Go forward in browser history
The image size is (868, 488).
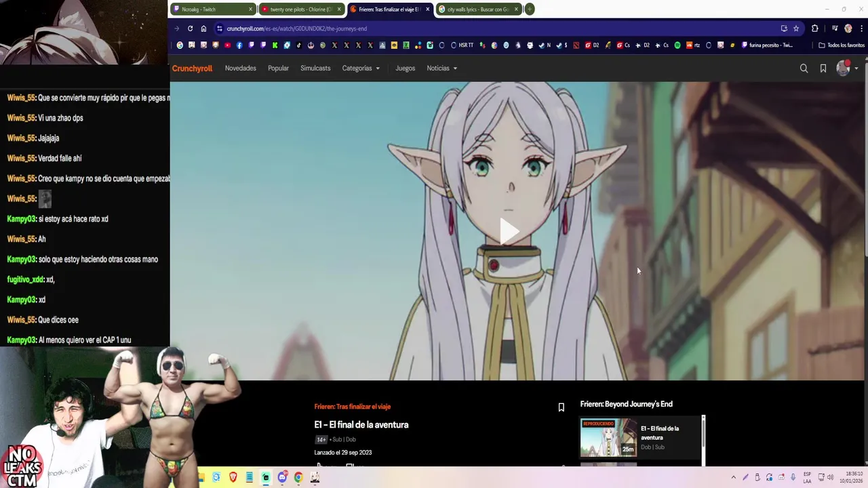coord(177,28)
